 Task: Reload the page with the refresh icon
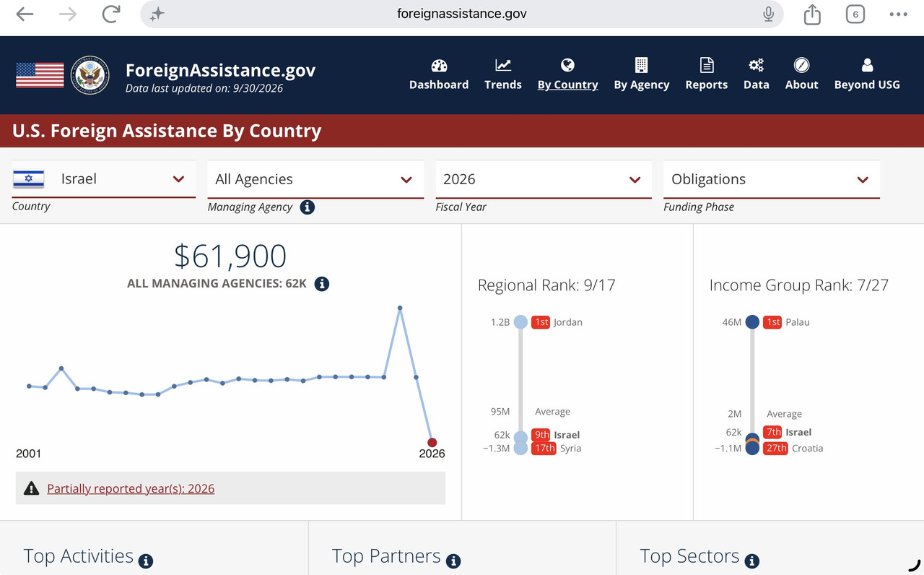pos(111,14)
